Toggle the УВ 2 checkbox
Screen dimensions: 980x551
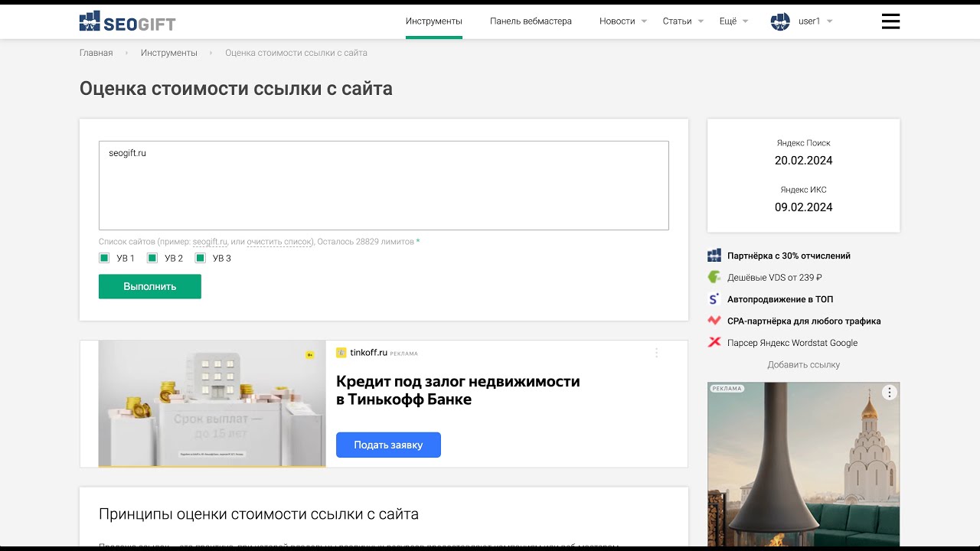click(x=152, y=258)
